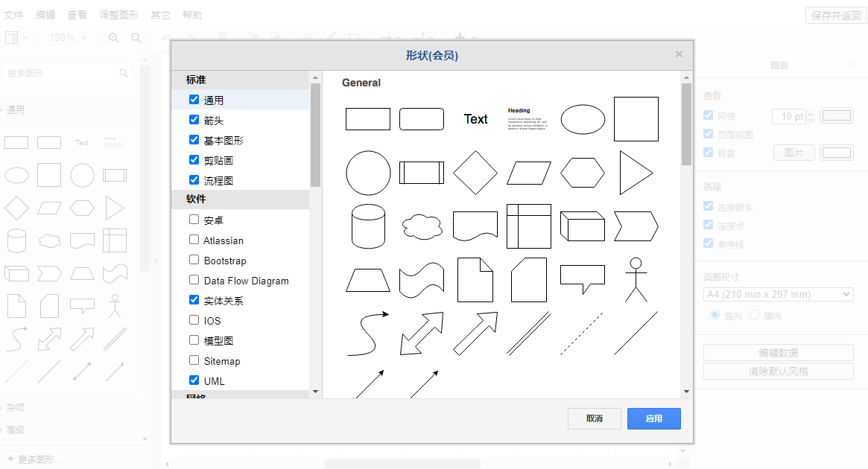Open the 查看 menu in background editor
The image size is (868, 469).
pos(77,15)
